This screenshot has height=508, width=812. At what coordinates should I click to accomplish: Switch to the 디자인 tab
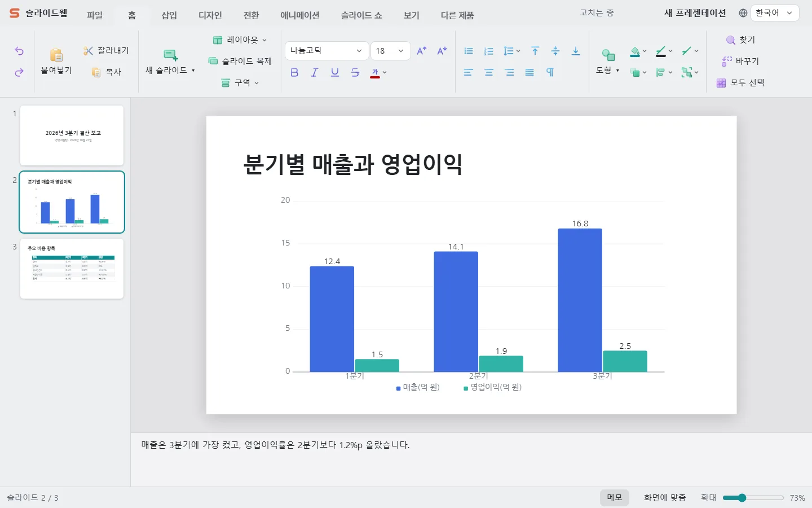point(210,15)
